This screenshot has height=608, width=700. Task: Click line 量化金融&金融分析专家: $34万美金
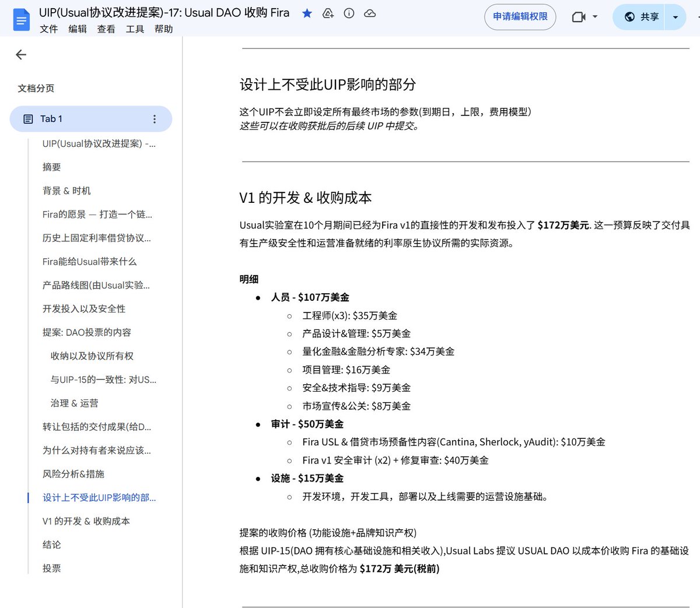click(x=379, y=352)
